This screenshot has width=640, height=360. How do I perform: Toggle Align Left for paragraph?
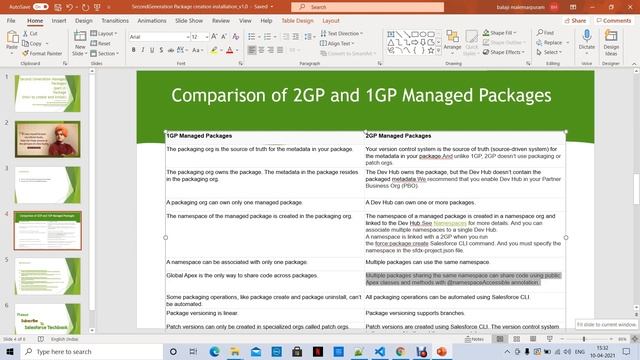(252, 50)
